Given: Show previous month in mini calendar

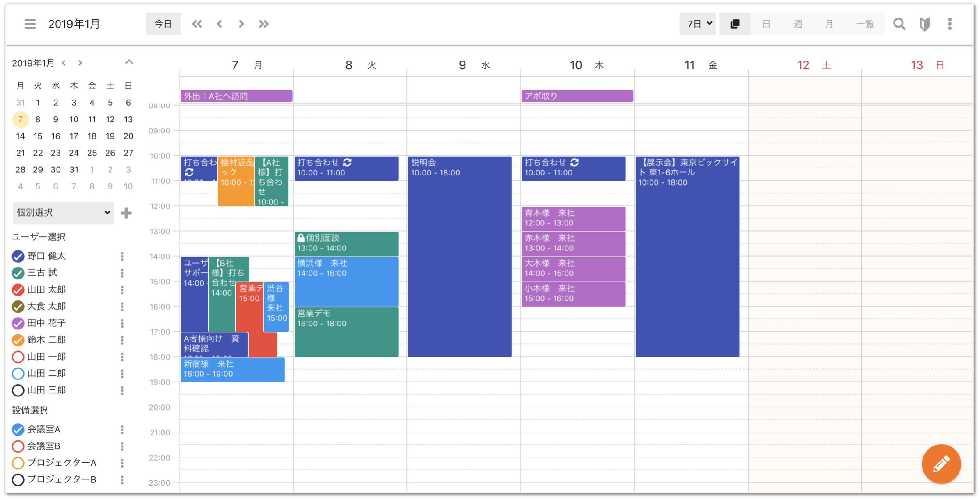Looking at the screenshot, I should pyautogui.click(x=64, y=63).
